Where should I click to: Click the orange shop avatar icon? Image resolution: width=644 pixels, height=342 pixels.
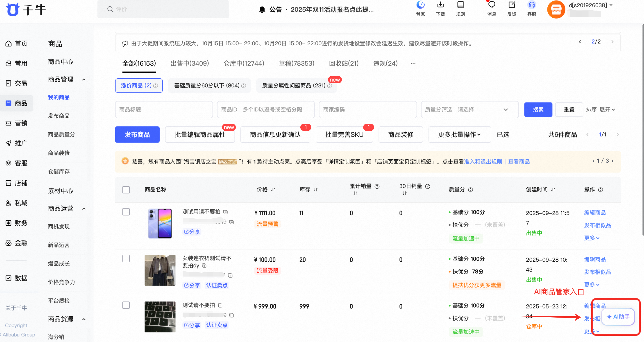(x=556, y=9)
